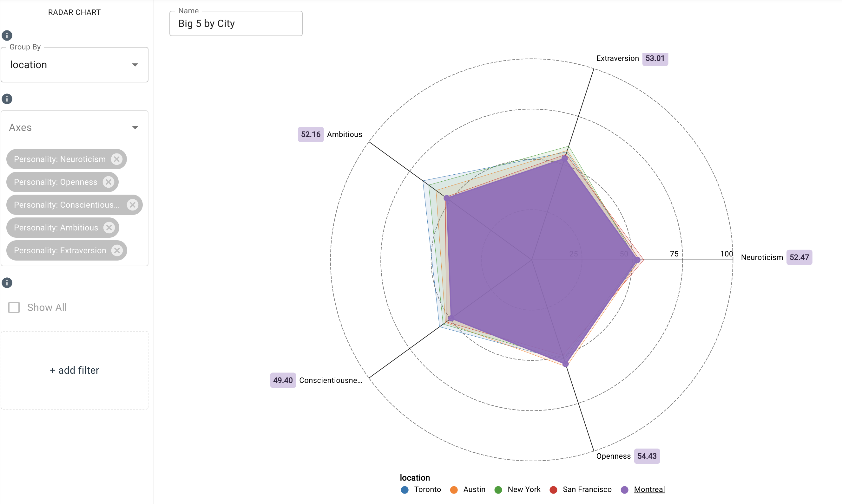Toggle Austin series in the legend
This screenshot has height=504, width=842.
point(474,489)
